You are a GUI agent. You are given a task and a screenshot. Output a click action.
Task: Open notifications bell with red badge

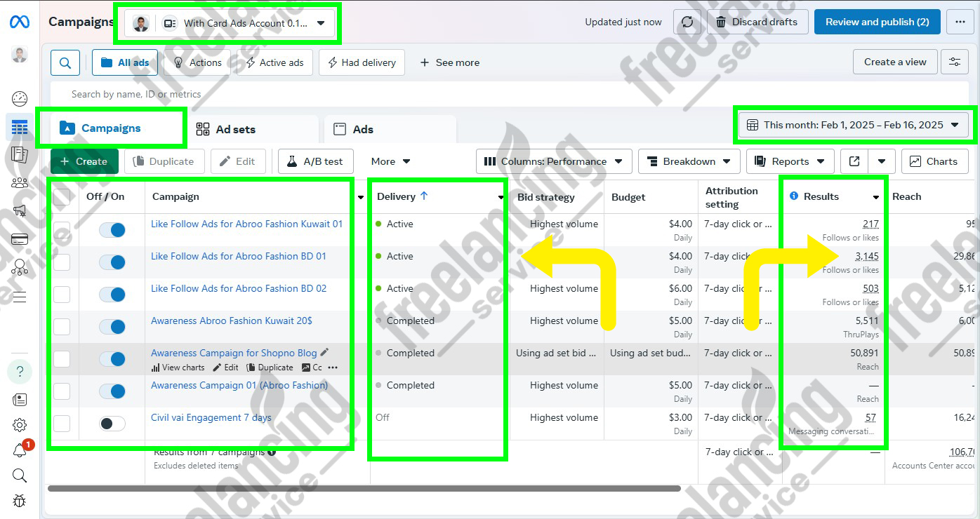(x=20, y=451)
